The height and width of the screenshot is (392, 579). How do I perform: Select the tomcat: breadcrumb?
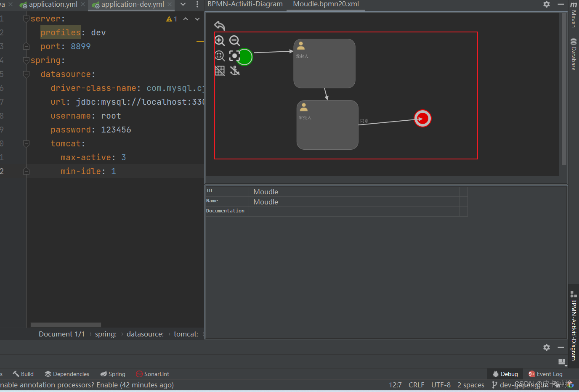[x=186, y=334]
